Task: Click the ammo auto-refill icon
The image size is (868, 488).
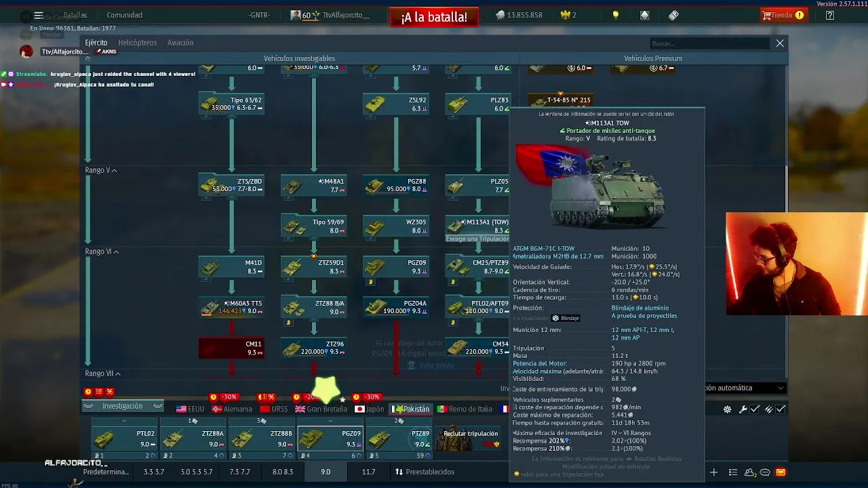Action: 768,409
